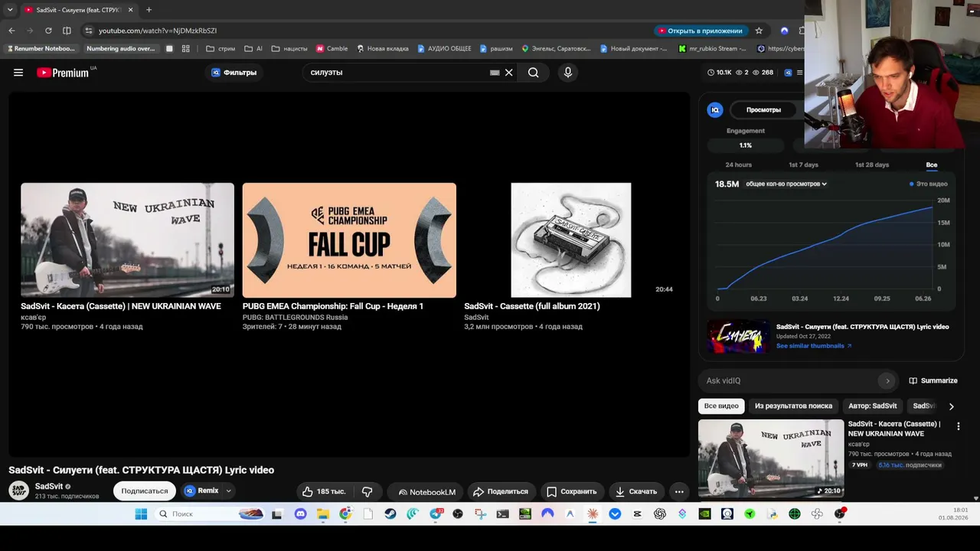Open the рашизм bookmark
Viewport: 980px width, 551px height.
coord(496,48)
